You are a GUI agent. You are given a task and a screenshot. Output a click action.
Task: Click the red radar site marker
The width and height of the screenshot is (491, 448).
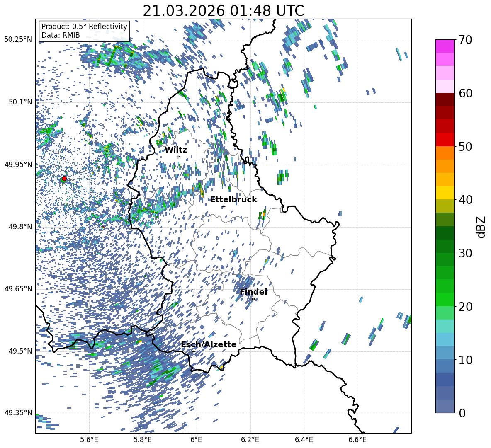click(x=64, y=179)
